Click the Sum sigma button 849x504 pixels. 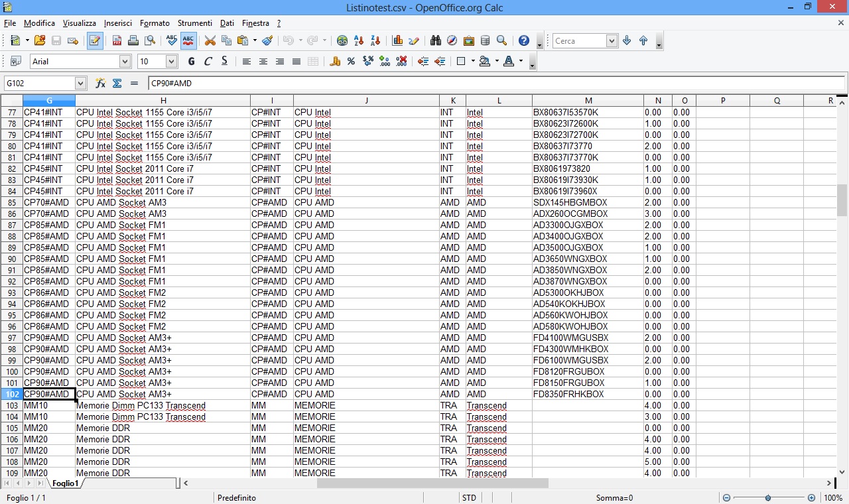pyautogui.click(x=117, y=83)
